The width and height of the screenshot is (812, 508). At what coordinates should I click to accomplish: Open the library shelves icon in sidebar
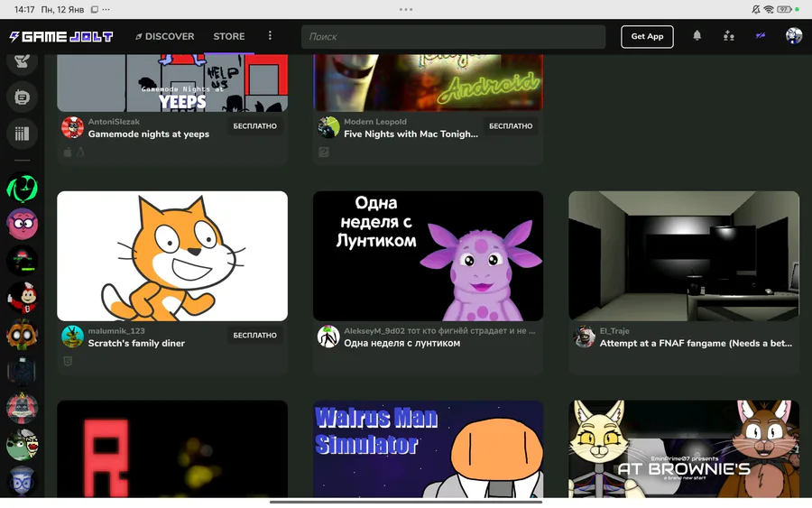[x=22, y=134]
